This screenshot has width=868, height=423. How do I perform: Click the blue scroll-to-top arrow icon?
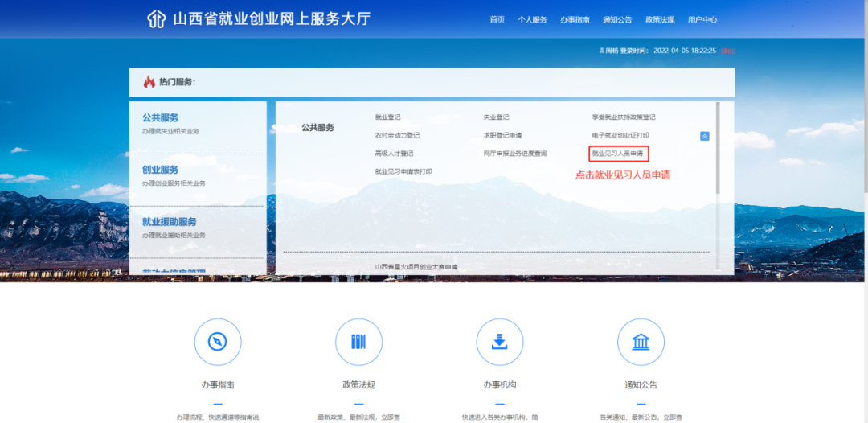[x=705, y=136]
